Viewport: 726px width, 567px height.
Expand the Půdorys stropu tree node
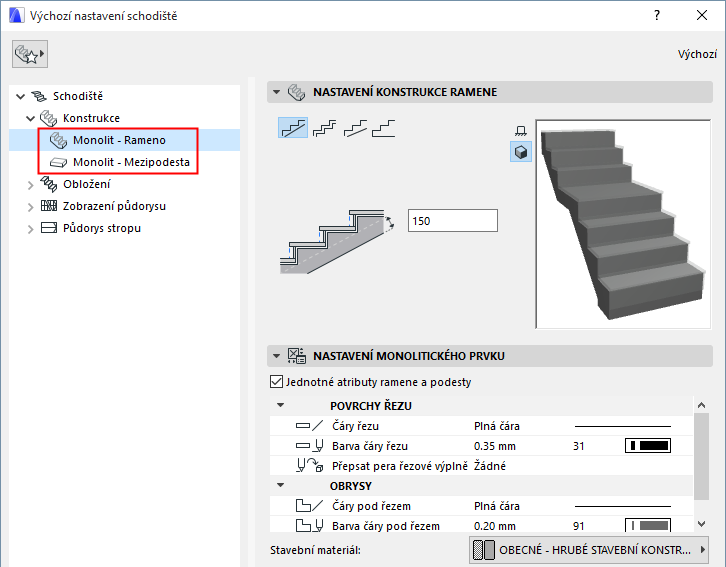click(31, 229)
